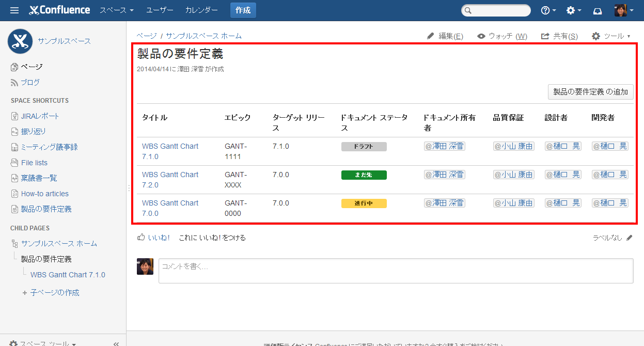Click the How-to articles shortcut icon
The height and width of the screenshot is (346, 644).
(14, 194)
